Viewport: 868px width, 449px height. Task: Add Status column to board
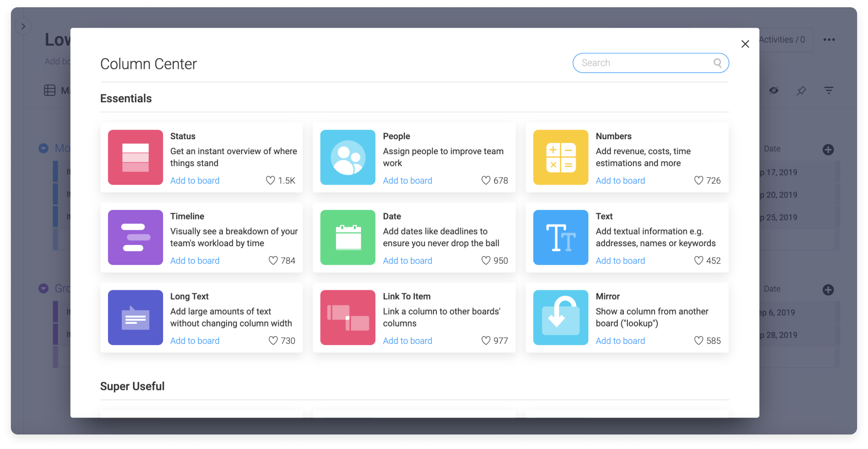[x=195, y=181]
